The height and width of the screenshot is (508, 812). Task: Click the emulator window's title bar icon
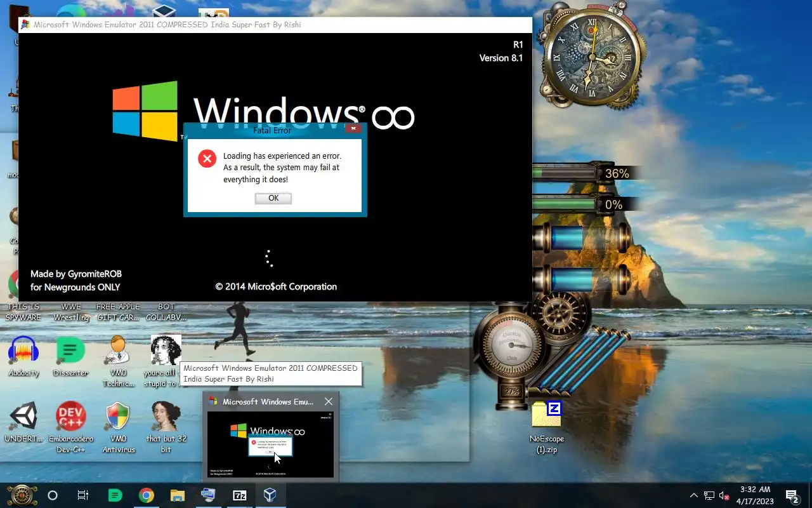[x=25, y=25]
